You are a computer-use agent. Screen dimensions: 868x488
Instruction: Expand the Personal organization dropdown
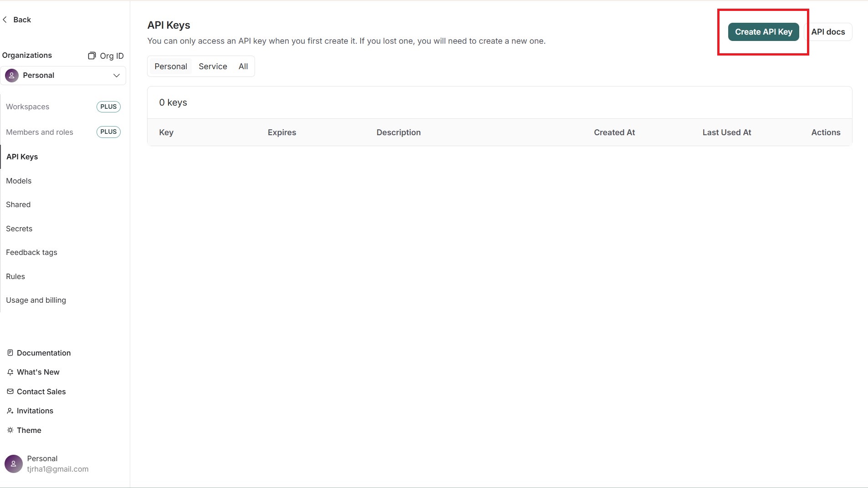coord(63,76)
